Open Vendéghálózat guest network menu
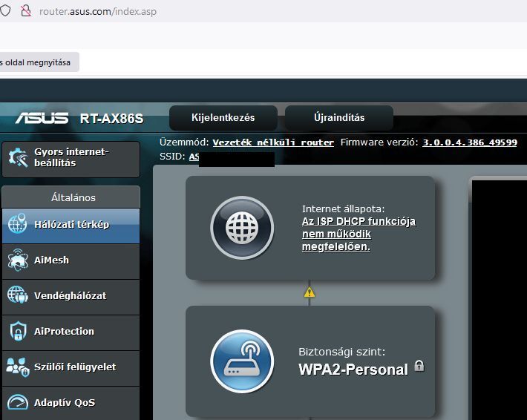Screen dimensions: 527x420 tap(71, 297)
